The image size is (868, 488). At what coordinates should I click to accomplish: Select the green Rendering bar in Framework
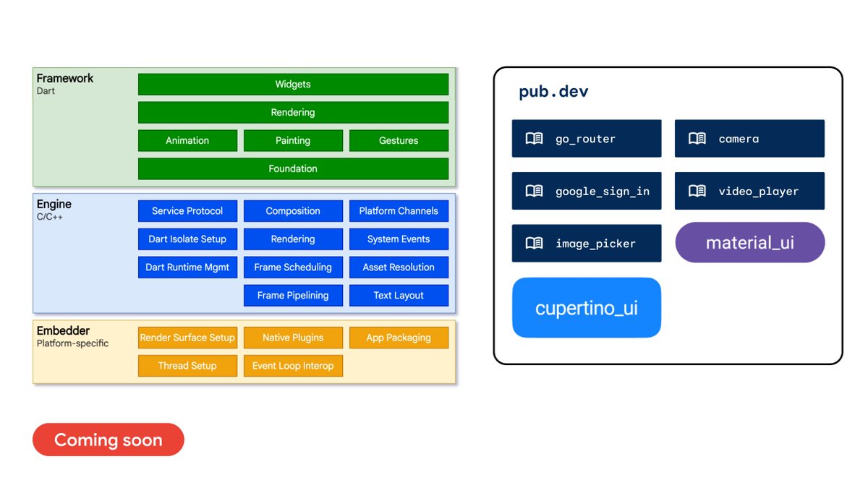tap(293, 113)
